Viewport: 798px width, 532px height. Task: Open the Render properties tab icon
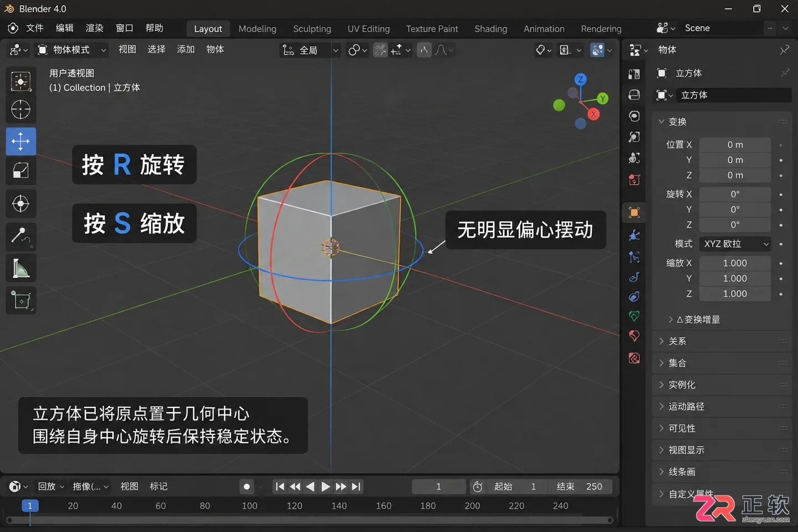point(635,74)
